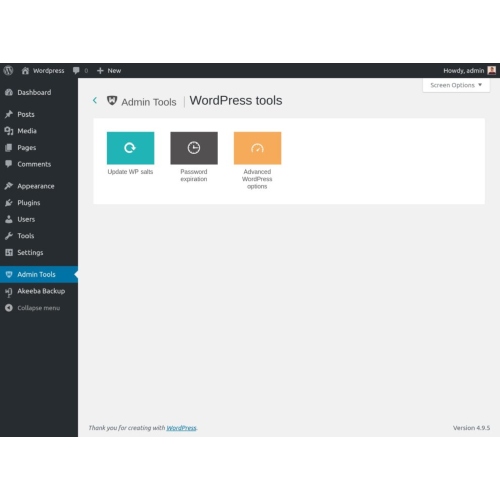Screen dimensions: 500x500
Task: Click the Password expiration label
Action: coord(194,175)
